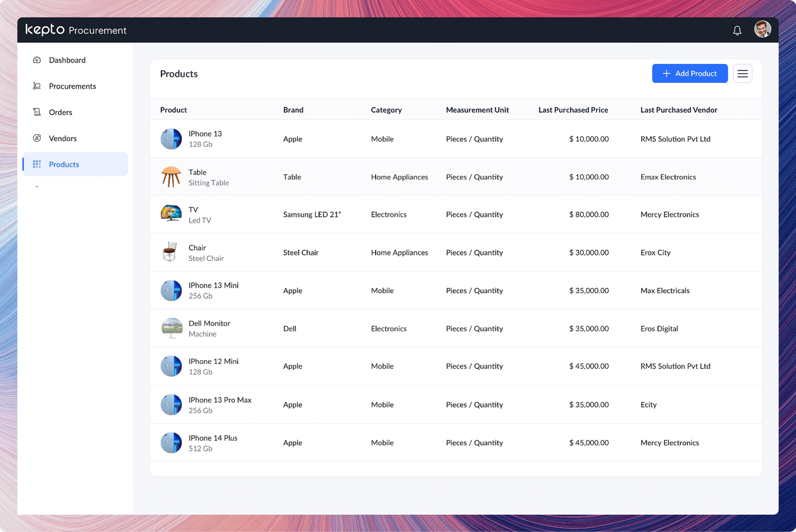Click the Led TV description
Image resolution: width=796 pixels, height=532 pixels.
pyautogui.click(x=199, y=220)
